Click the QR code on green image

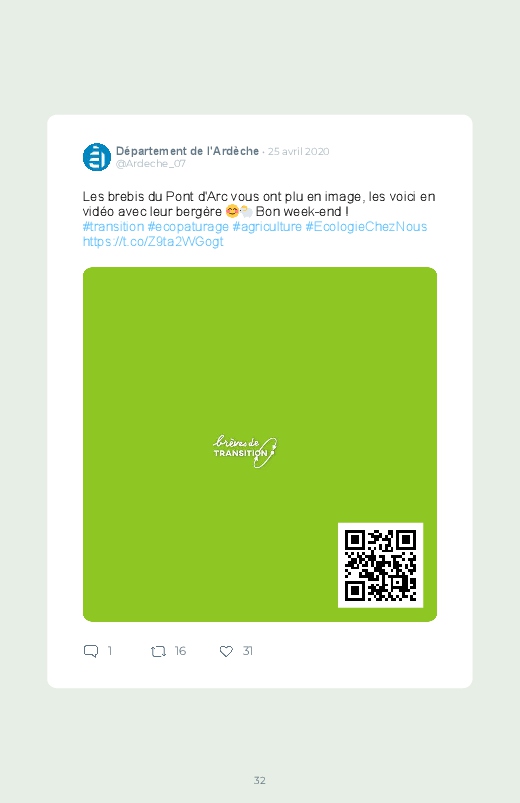(x=380, y=565)
